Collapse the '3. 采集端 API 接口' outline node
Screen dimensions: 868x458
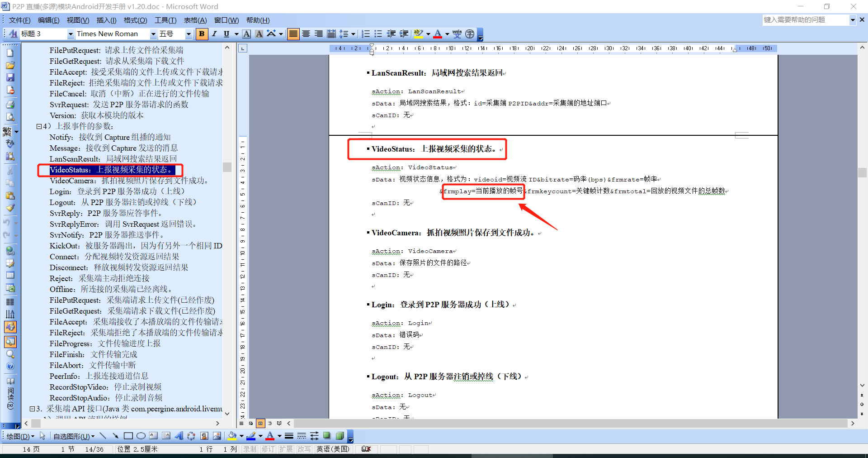click(32, 409)
